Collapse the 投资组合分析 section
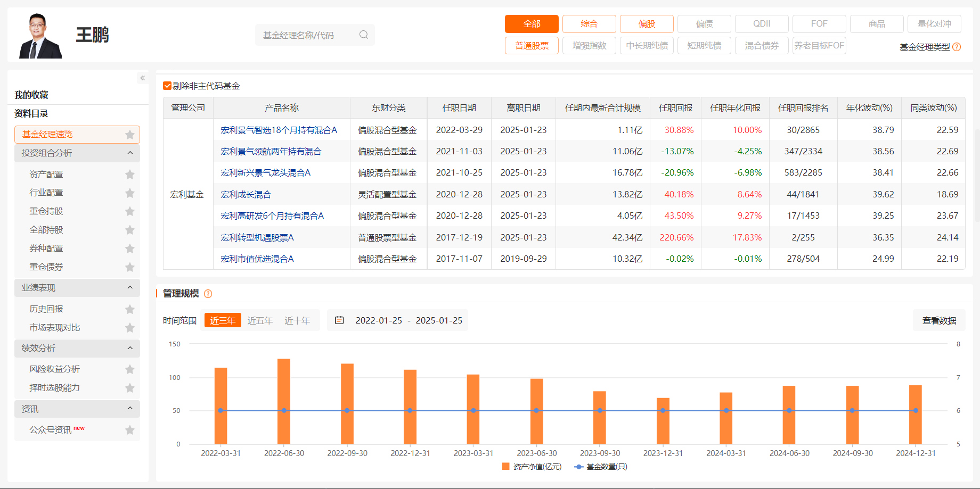 point(130,153)
